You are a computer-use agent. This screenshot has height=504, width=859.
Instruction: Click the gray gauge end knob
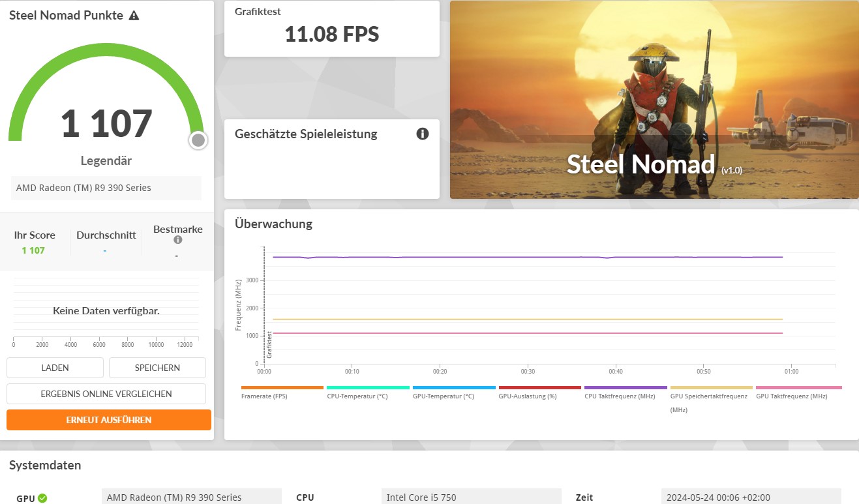pos(198,140)
